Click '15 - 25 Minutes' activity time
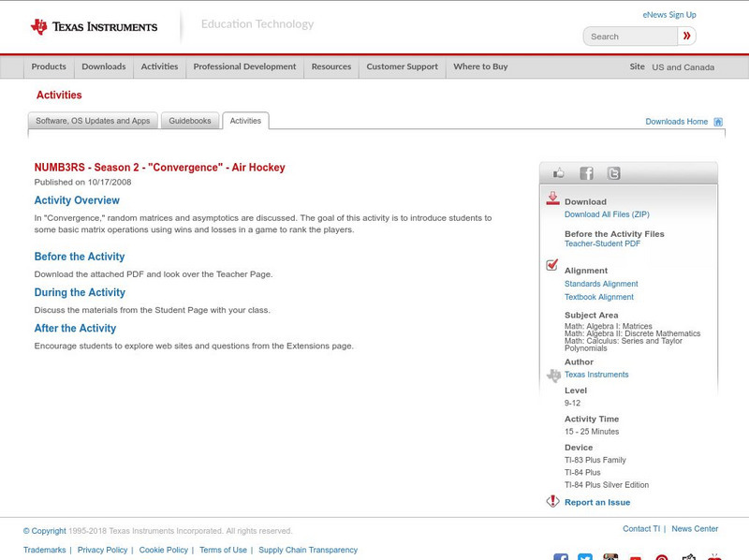749x560 pixels. 592,432
